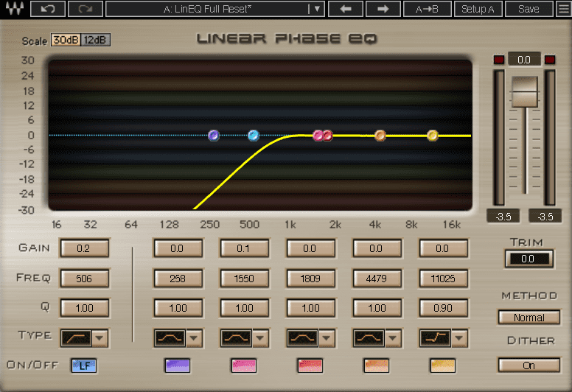Click the Save button
Screen dimensions: 572x392
pyautogui.click(x=529, y=9)
